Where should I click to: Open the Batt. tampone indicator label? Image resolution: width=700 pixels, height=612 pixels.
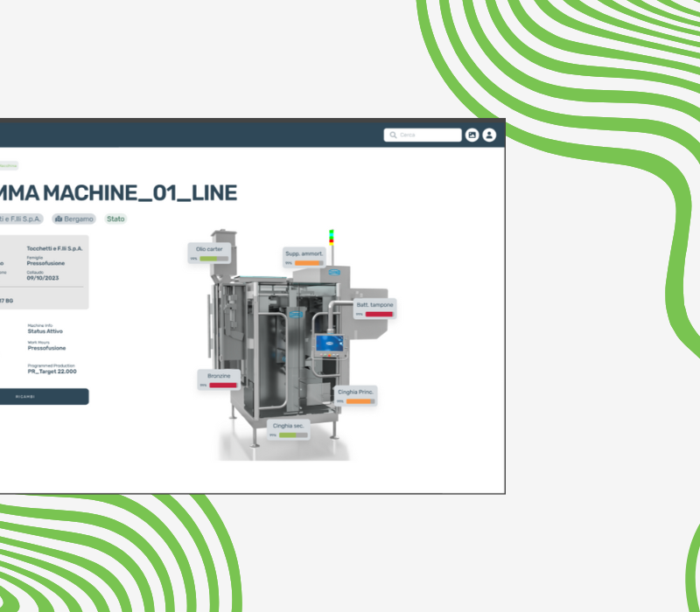point(374,304)
